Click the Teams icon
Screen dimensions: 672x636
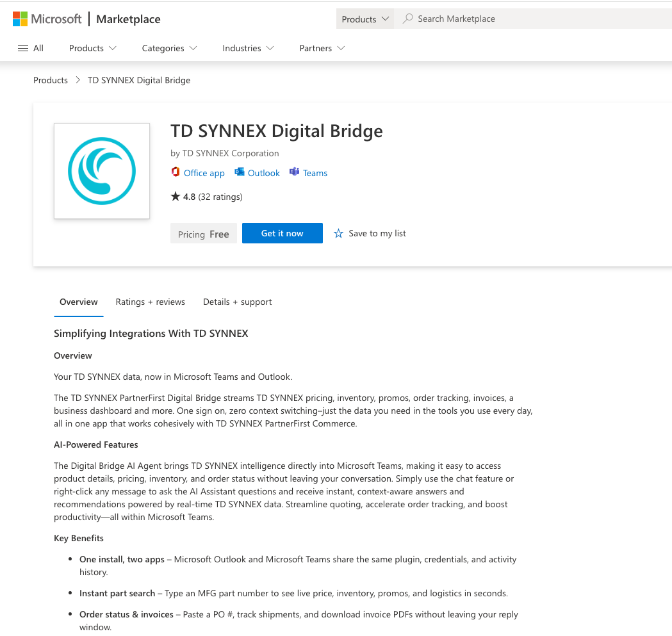295,172
